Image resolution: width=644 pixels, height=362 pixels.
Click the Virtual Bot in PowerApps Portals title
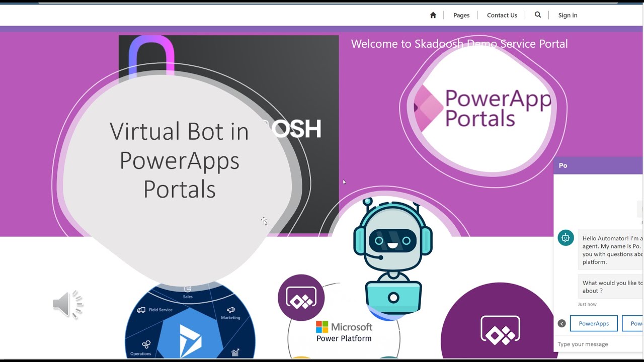point(179,159)
